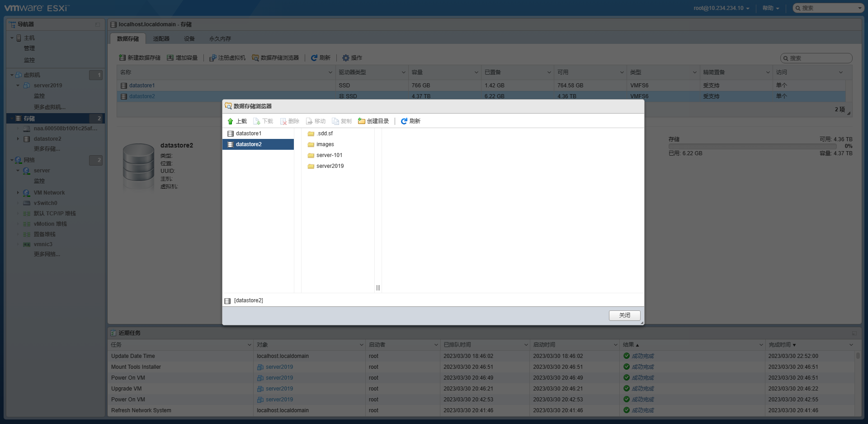
Task: Click the Upload icon in datastore browser
Action: click(231, 121)
